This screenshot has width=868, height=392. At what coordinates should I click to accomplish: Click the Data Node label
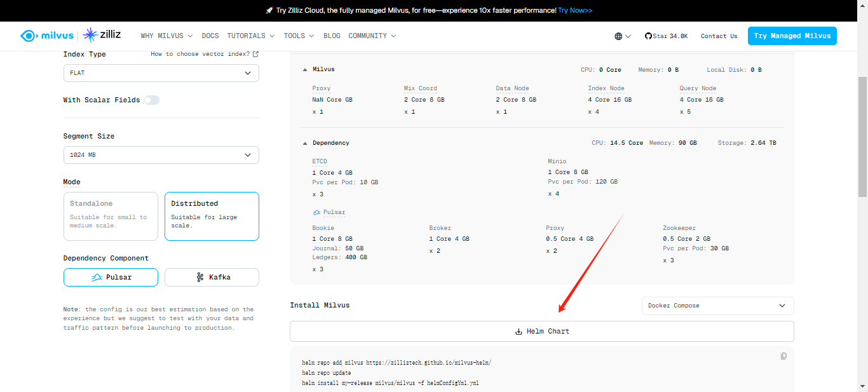pyautogui.click(x=512, y=88)
